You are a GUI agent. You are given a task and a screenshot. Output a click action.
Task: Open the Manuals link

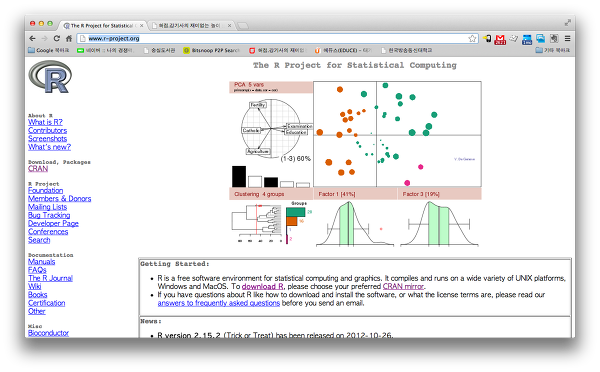point(42,262)
